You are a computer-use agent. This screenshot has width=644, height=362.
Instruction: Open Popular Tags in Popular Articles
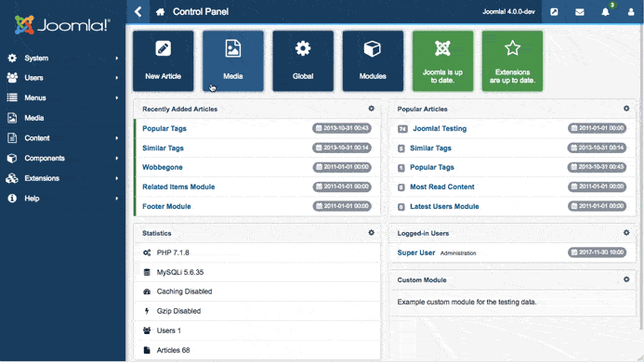tap(432, 167)
